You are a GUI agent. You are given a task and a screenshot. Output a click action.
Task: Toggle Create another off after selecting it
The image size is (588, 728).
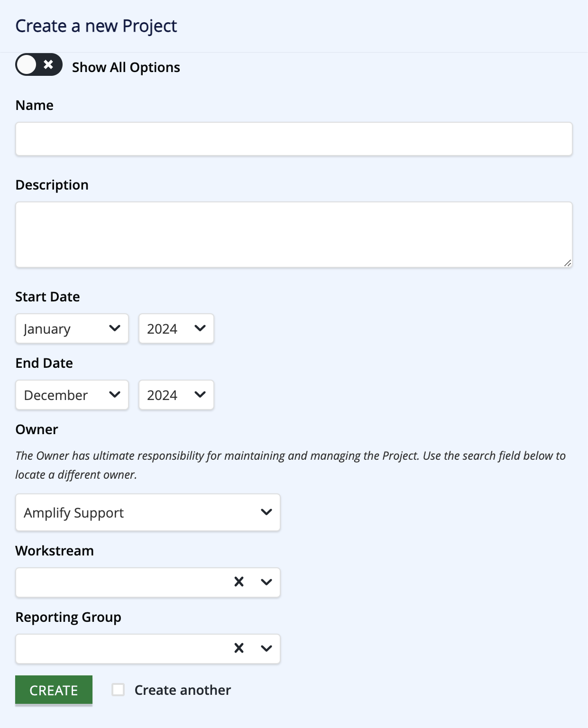click(x=118, y=690)
